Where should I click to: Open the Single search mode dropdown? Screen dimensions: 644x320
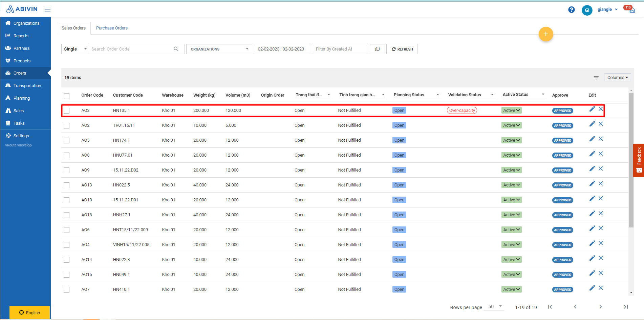(x=75, y=49)
